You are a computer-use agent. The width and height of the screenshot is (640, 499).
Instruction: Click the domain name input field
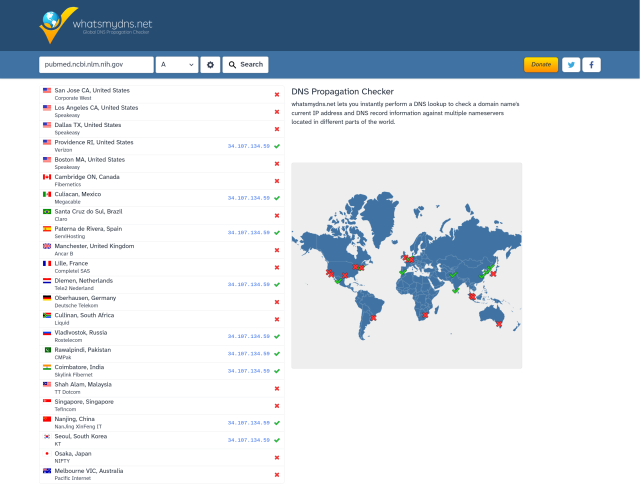click(x=96, y=64)
